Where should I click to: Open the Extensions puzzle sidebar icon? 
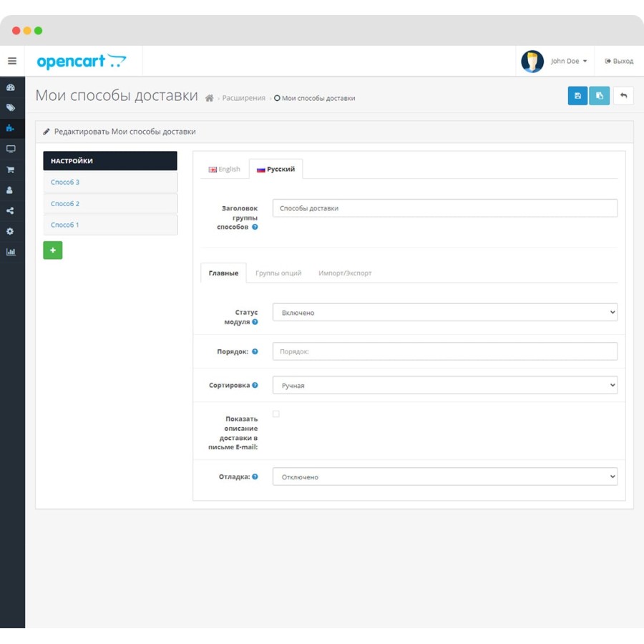(11, 128)
